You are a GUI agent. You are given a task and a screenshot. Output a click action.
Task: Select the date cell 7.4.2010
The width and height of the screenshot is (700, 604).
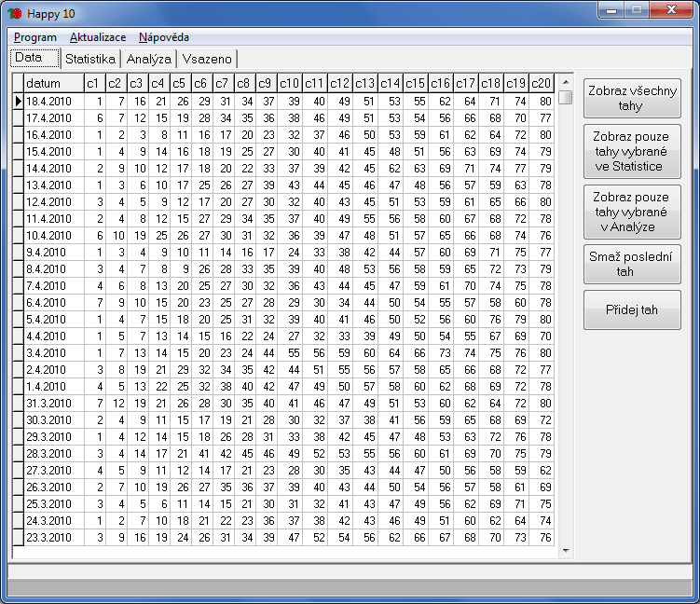pyautogui.click(x=54, y=286)
